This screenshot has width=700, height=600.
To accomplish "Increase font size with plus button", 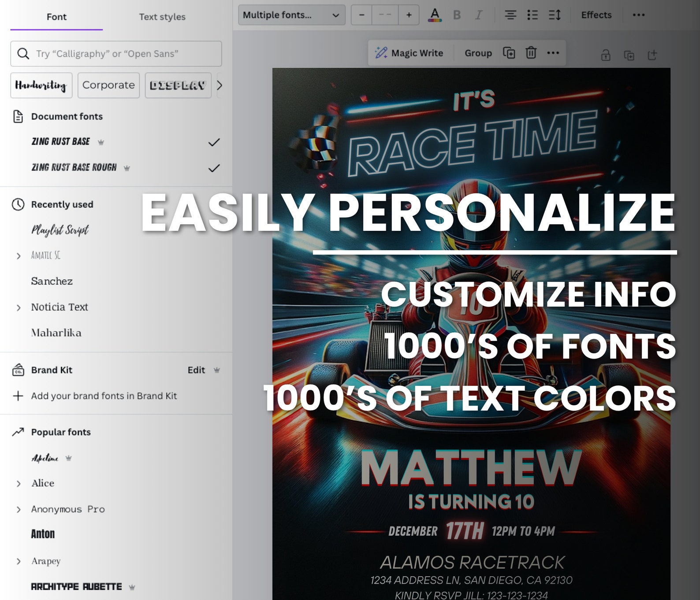I will tap(409, 15).
